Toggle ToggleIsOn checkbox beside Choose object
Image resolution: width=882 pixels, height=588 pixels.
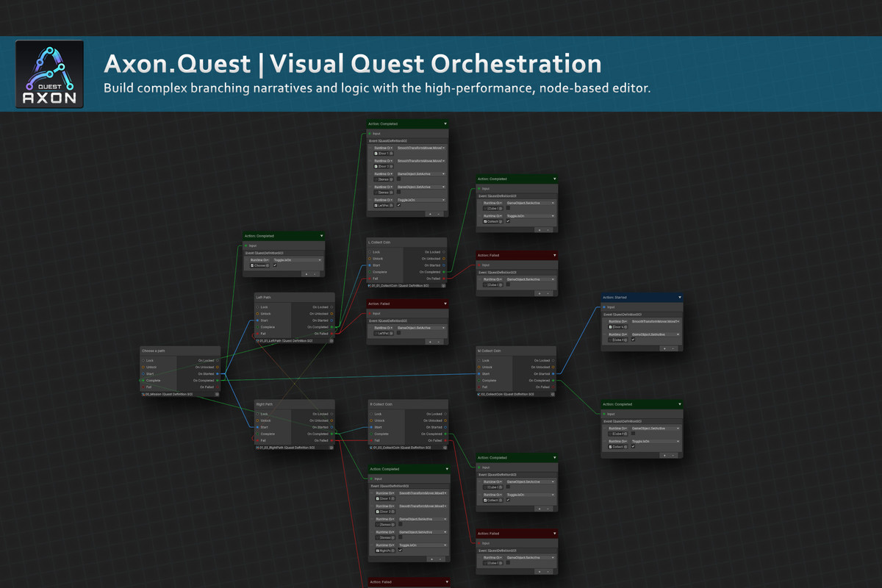(x=275, y=265)
